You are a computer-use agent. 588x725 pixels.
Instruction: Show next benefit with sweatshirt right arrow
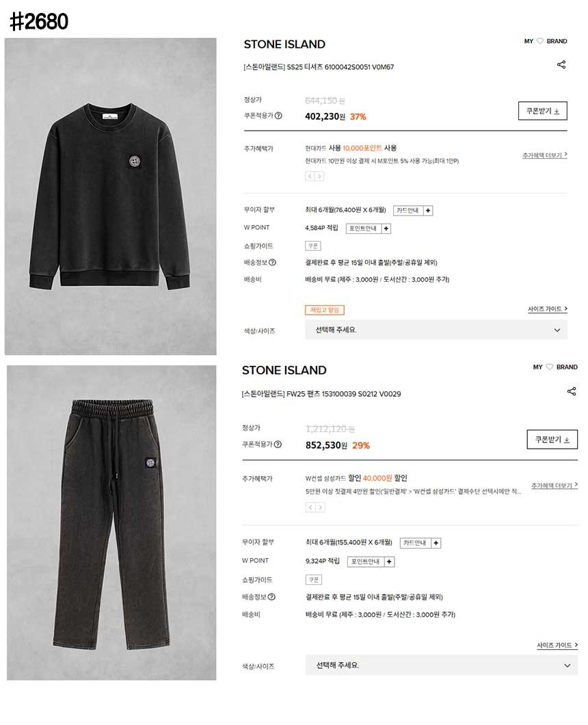pos(319,176)
